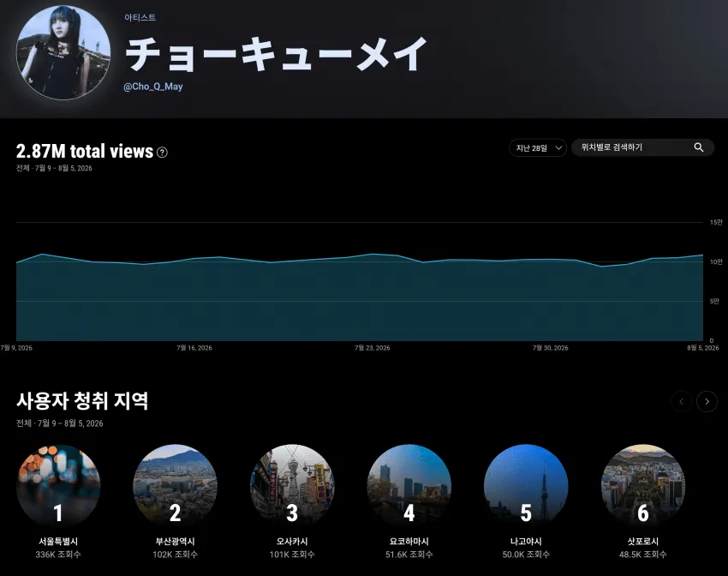Go to previous listening regions page

point(681,401)
